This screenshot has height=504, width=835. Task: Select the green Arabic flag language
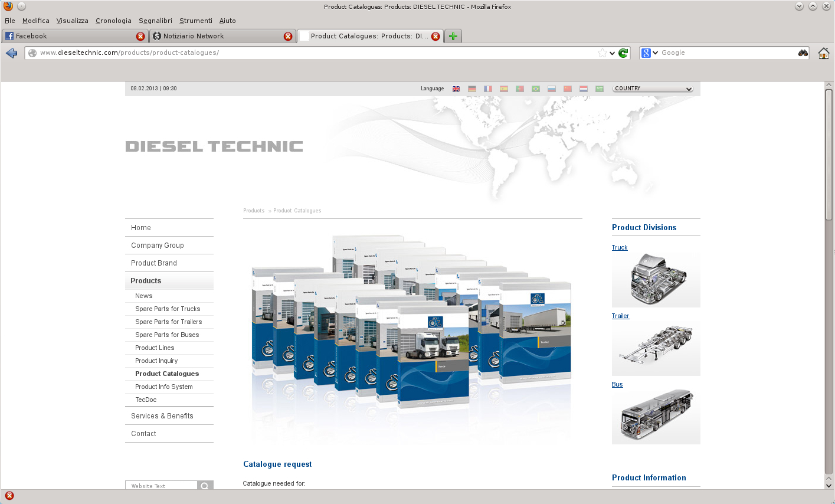600,89
